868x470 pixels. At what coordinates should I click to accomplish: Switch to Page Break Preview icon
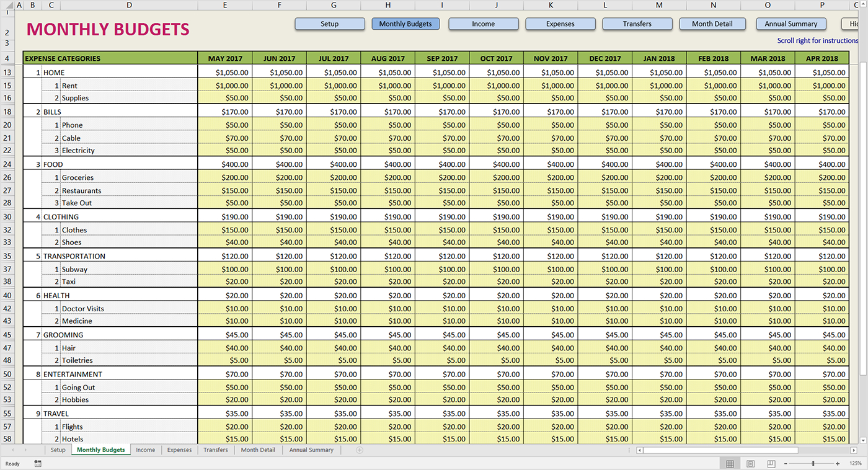tap(771, 463)
